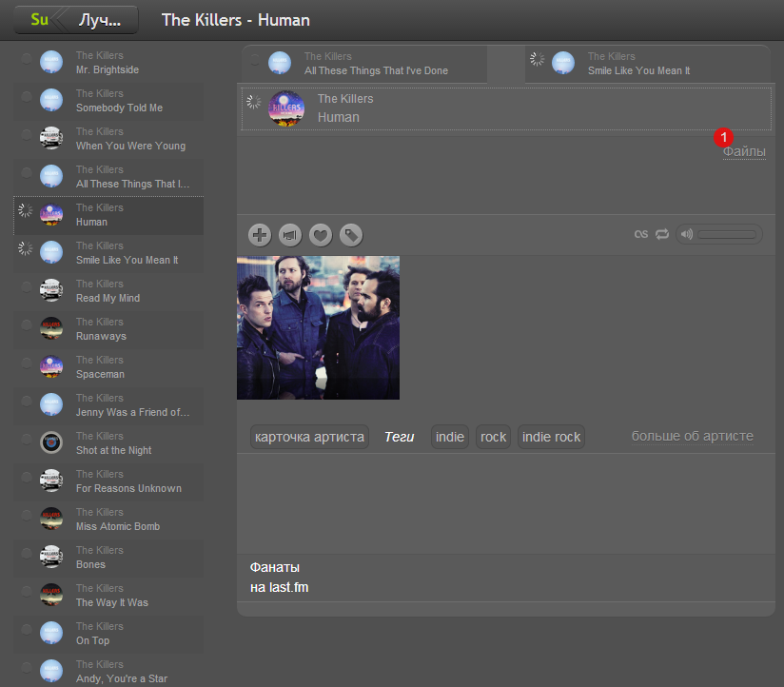Click play indicator beside Mr. Brightside

(26, 58)
